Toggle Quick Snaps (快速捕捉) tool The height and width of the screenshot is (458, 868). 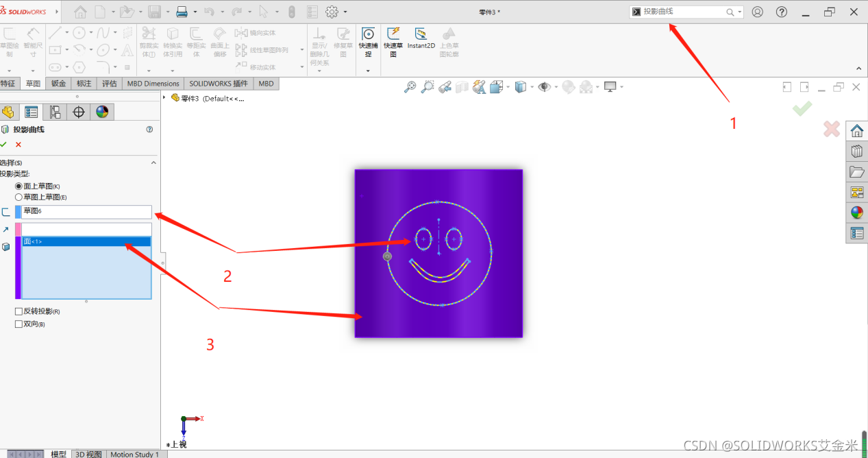(368, 41)
